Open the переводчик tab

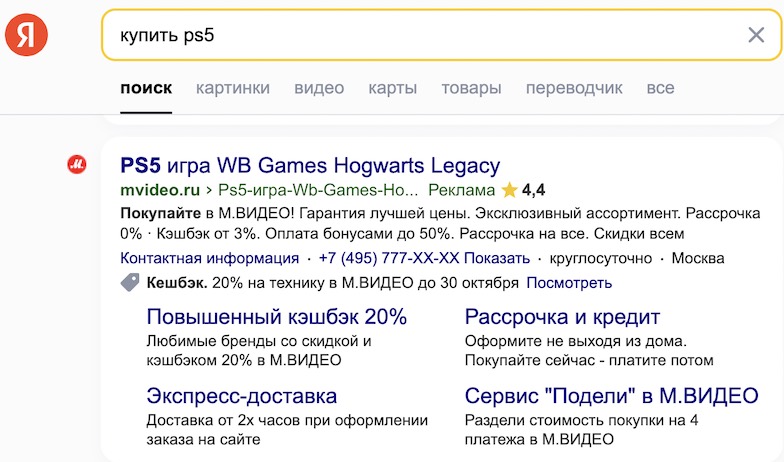(x=574, y=88)
